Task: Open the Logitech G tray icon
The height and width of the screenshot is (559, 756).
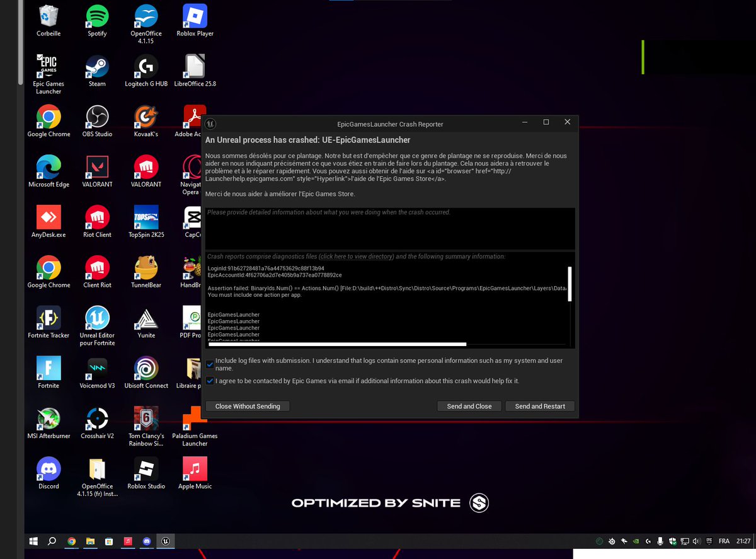Action: (648, 541)
